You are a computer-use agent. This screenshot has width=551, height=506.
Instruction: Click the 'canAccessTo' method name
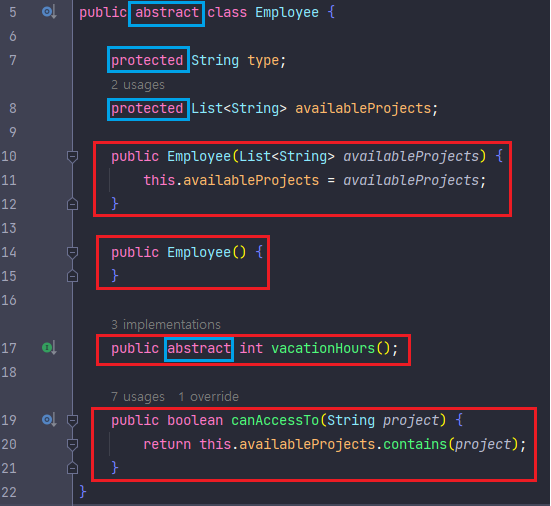coord(275,420)
